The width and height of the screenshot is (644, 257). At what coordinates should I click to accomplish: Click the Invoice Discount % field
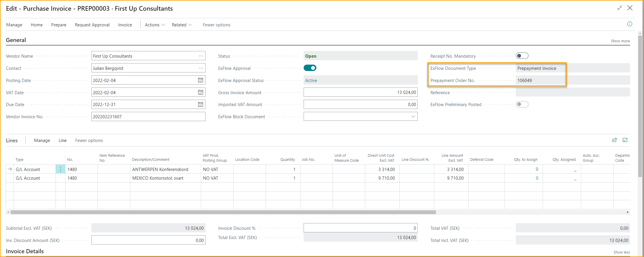click(360, 228)
